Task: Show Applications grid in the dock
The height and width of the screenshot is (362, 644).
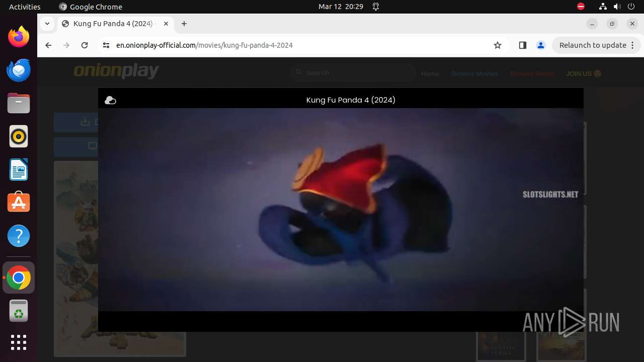Action: [x=19, y=342]
